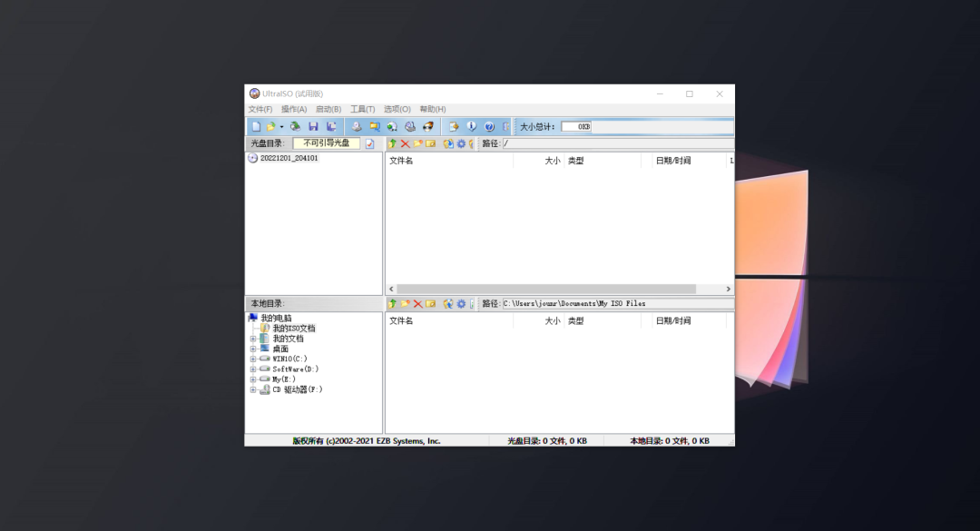This screenshot has width=980, height=531.
Task: Sort local pane by 文件名 column
Action: [x=401, y=320]
